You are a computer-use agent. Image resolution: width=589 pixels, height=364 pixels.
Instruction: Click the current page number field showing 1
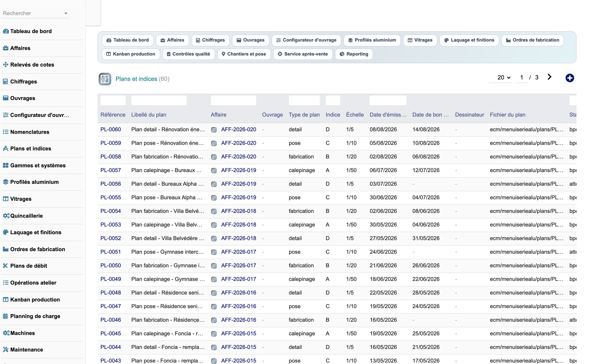tap(522, 78)
